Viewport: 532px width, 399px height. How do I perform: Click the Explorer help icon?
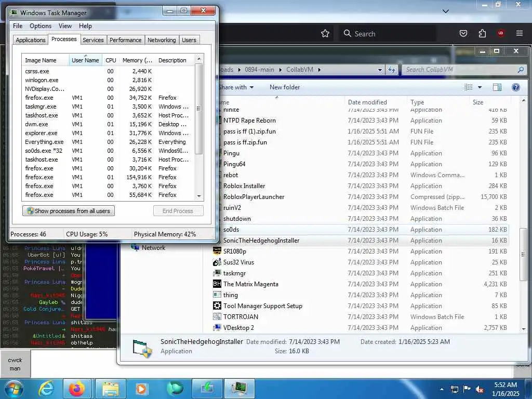point(516,87)
